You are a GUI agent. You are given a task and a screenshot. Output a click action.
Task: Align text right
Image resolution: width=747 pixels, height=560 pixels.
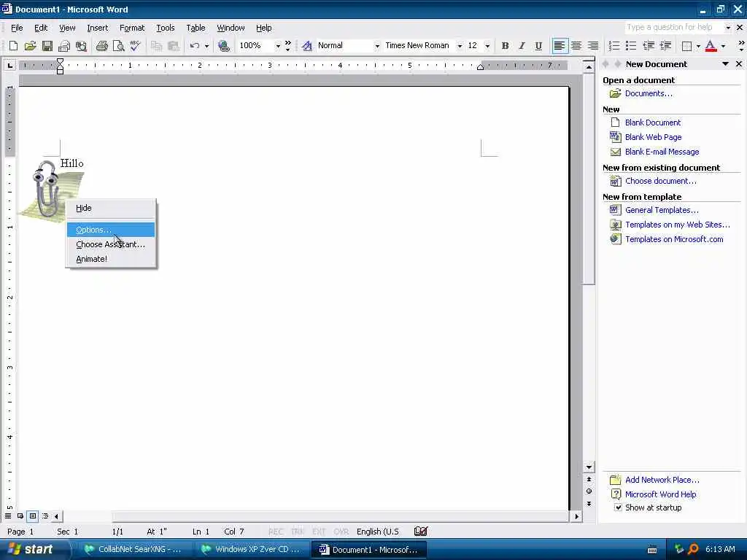(593, 46)
